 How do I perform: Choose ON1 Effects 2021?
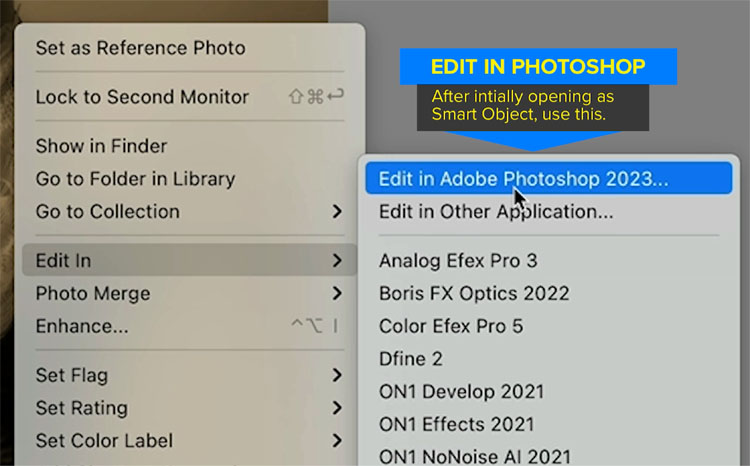tap(549, 424)
